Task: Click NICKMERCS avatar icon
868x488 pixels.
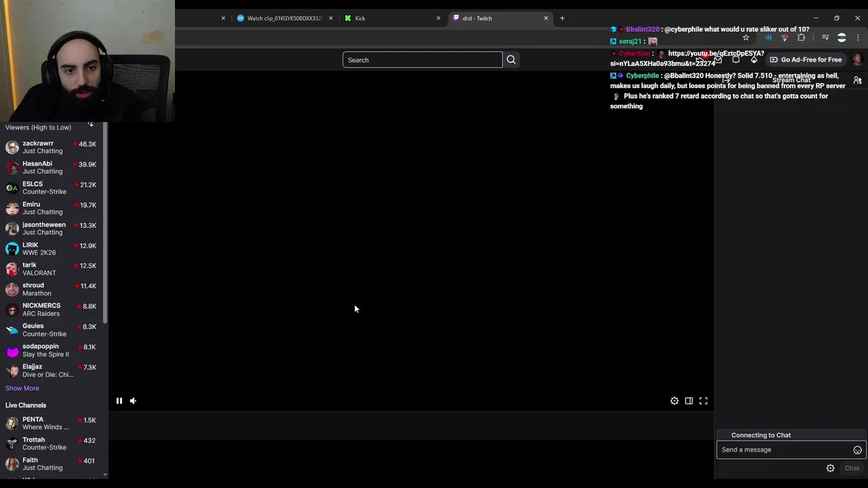Action: click(x=12, y=310)
